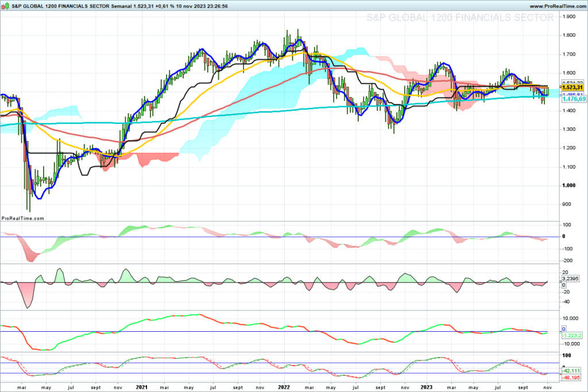
Task: Click the 1.100 price axis label
Action: coord(569,167)
